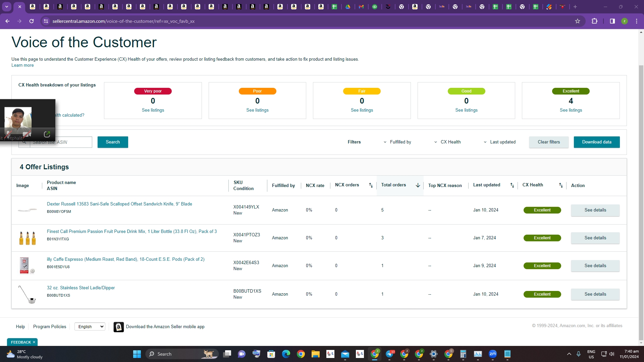Sort the table by CX Health
The height and width of the screenshot is (362, 644).
tap(561, 185)
